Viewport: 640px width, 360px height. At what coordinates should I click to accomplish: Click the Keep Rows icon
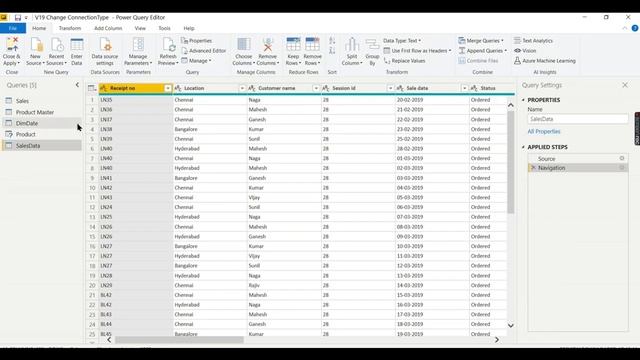pyautogui.click(x=293, y=44)
